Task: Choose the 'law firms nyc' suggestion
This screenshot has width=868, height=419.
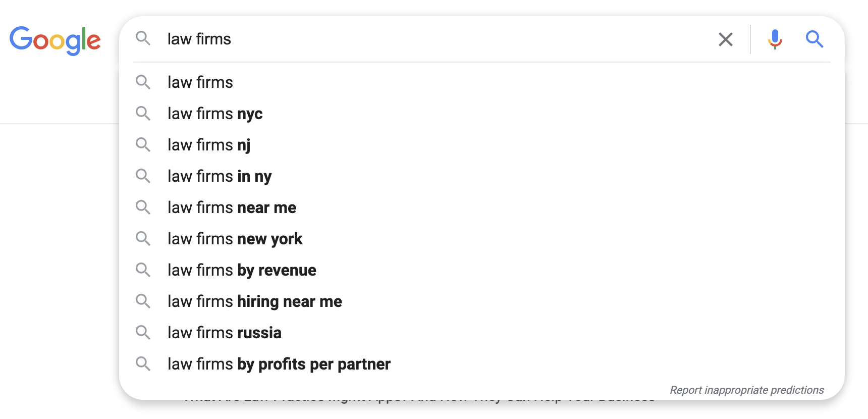Action: [215, 114]
